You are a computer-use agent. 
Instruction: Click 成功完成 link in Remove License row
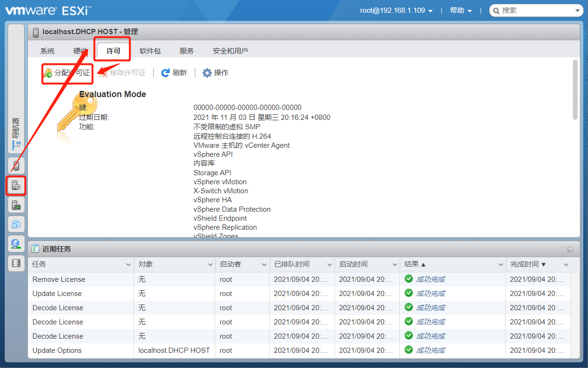[430, 279]
